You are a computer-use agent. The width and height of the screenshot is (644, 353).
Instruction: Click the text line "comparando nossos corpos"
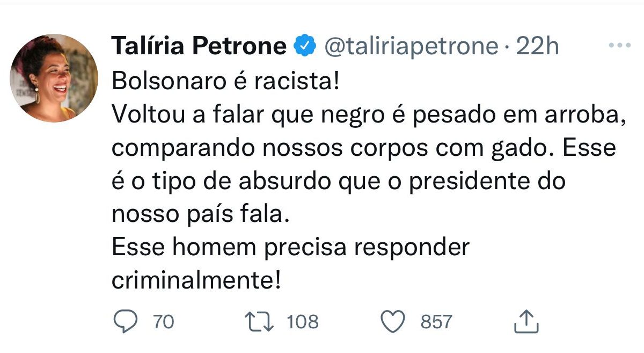point(364,148)
